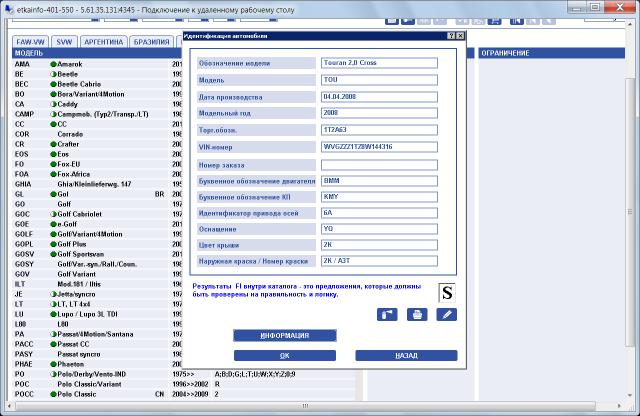Select the Fox-Africa model row
Viewport: 640px width, 416px height.
[97, 174]
